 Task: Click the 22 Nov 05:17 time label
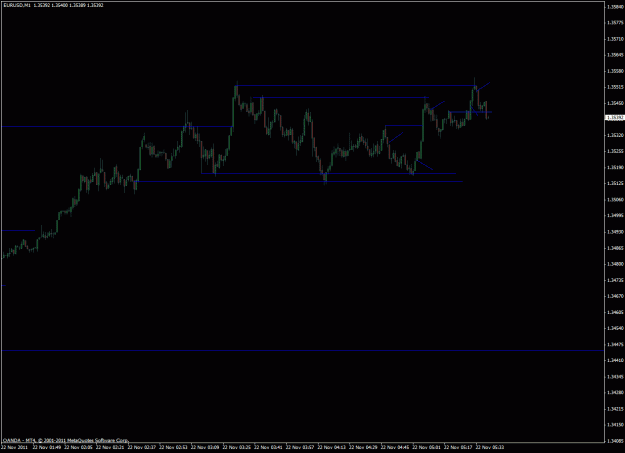[x=458, y=447]
